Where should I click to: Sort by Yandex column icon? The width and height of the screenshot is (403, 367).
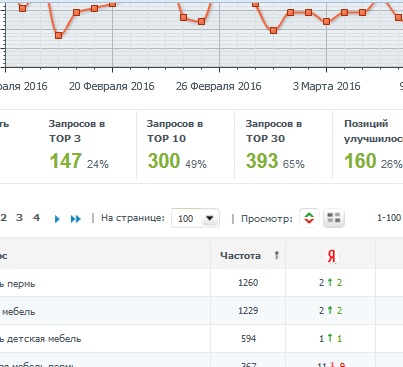tap(331, 256)
